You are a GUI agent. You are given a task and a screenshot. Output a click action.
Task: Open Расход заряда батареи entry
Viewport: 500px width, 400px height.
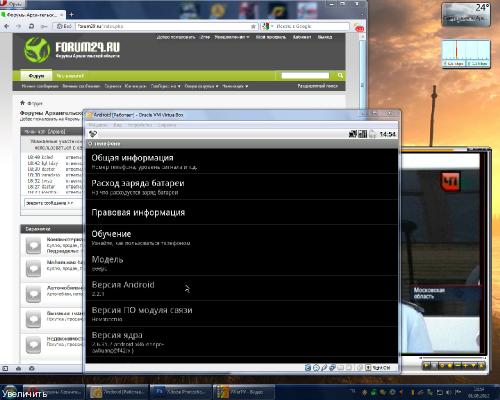(x=242, y=187)
